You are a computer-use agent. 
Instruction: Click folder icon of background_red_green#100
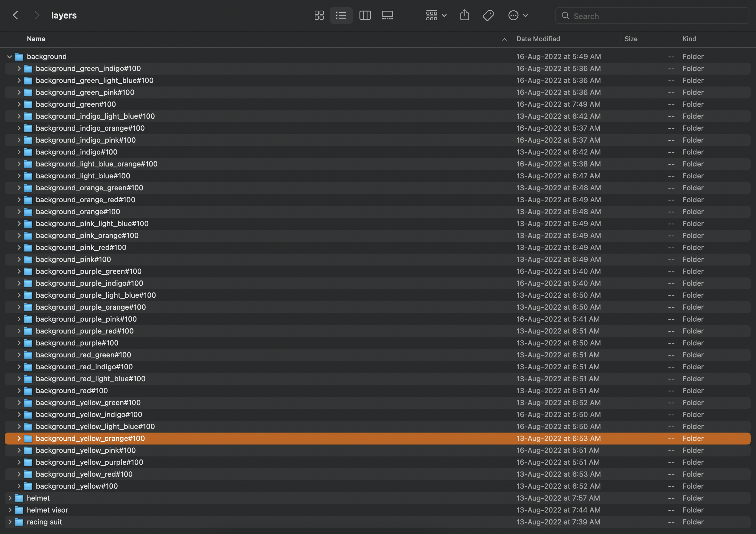click(28, 355)
